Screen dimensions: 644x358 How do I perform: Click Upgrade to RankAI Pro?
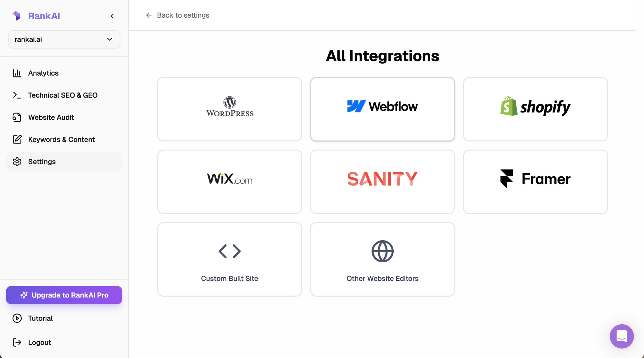click(x=64, y=295)
